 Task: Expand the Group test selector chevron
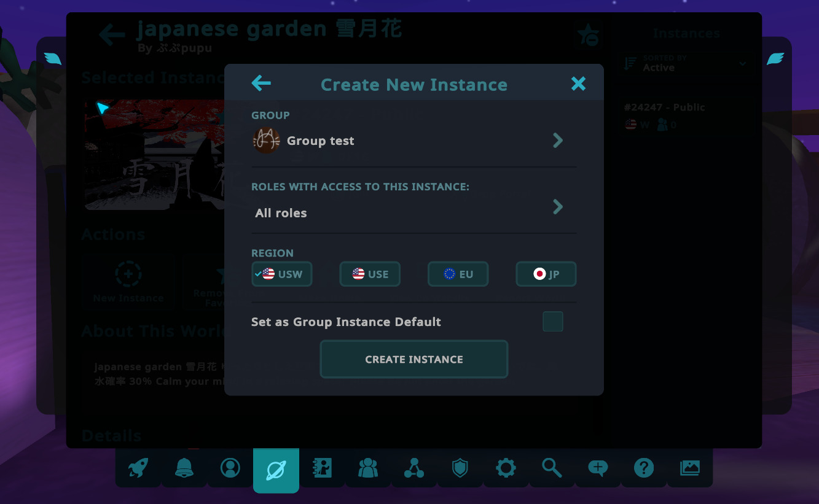coord(557,141)
